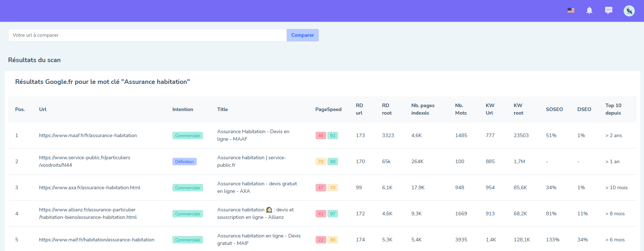The width and height of the screenshot is (644, 251).
Task: Click the Url column header
Action: pyautogui.click(x=43, y=109)
